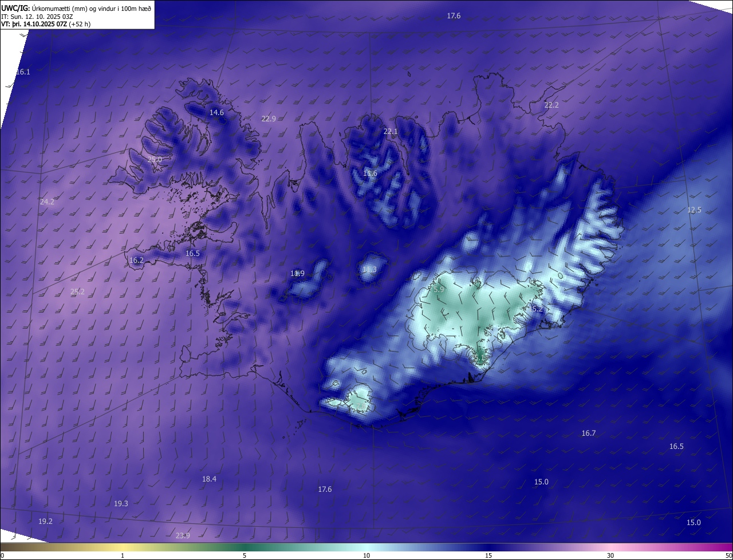Click the "30" tick label on color scale
Viewport: 733px width, 560px height.
tap(610, 556)
